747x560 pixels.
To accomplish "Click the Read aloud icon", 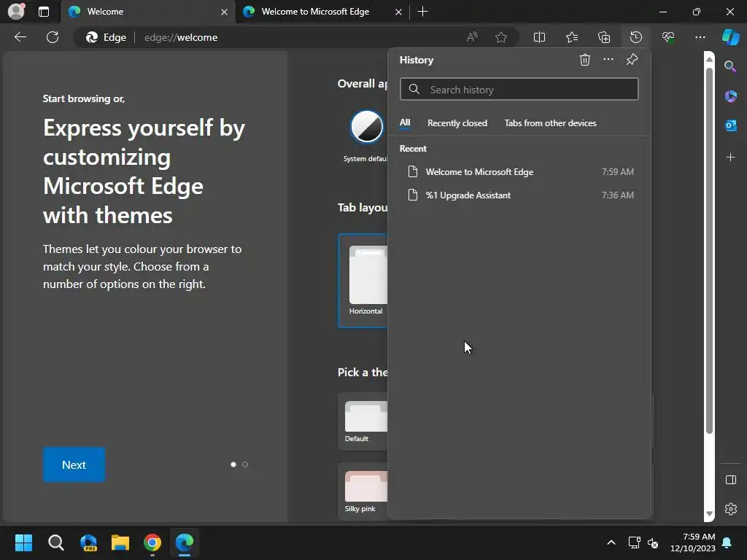I will click(x=472, y=37).
